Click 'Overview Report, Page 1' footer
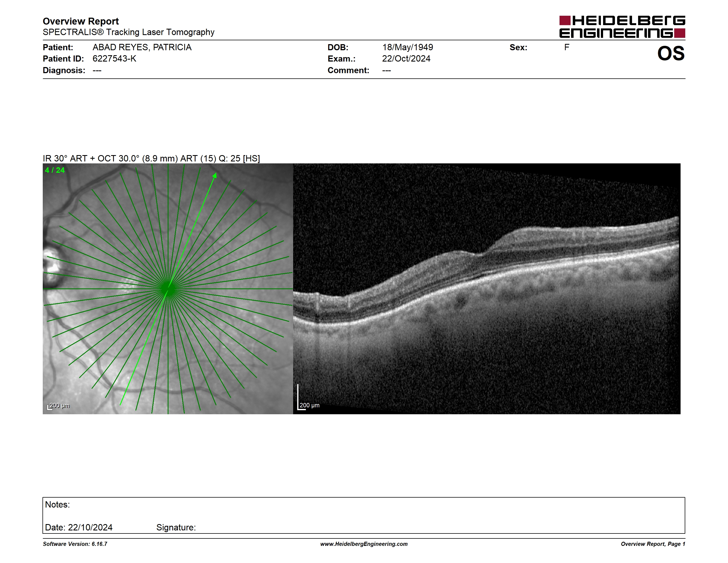The height and width of the screenshot is (563, 728). [x=653, y=544]
